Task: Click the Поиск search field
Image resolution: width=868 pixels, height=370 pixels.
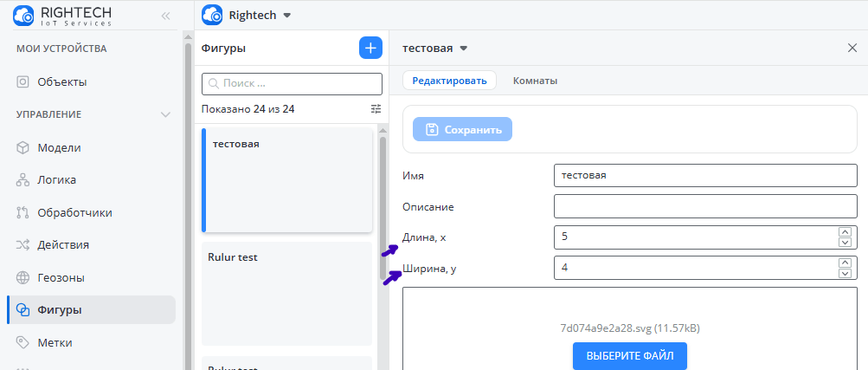Action: coord(292,84)
